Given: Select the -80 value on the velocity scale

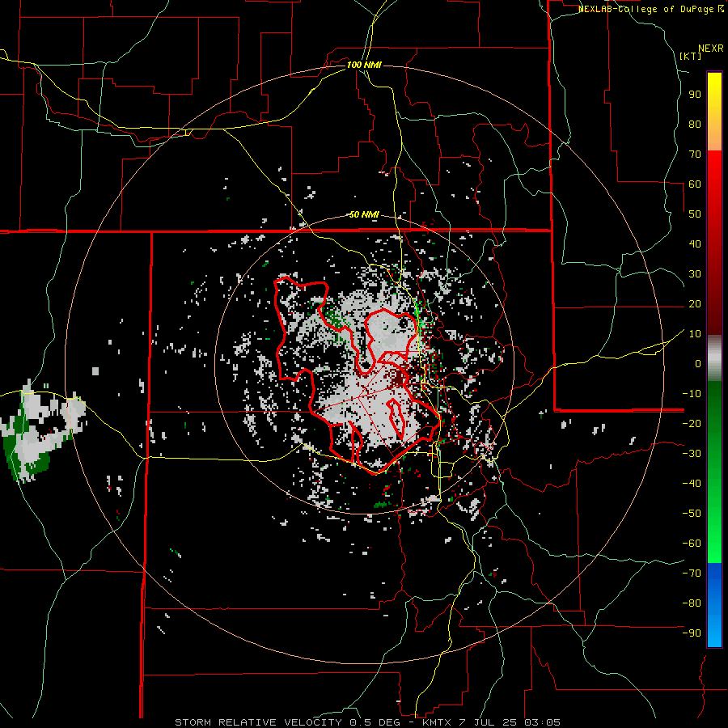Looking at the screenshot, I should (692, 603).
